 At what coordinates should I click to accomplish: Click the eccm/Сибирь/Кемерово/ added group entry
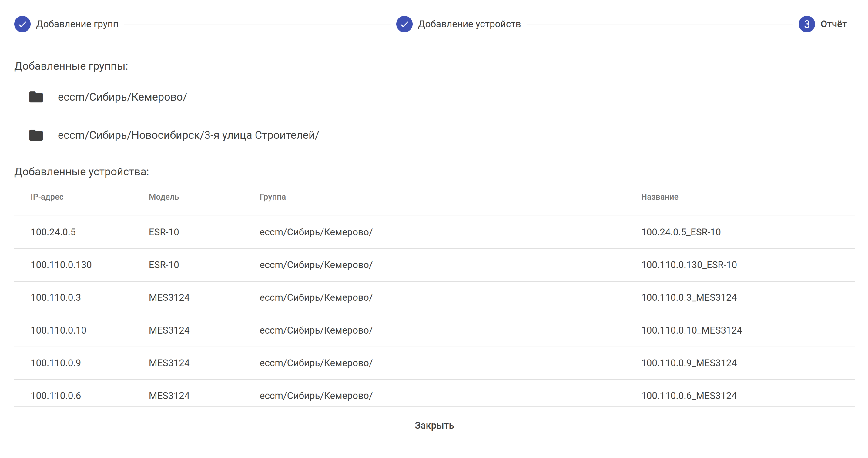coord(122,97)
